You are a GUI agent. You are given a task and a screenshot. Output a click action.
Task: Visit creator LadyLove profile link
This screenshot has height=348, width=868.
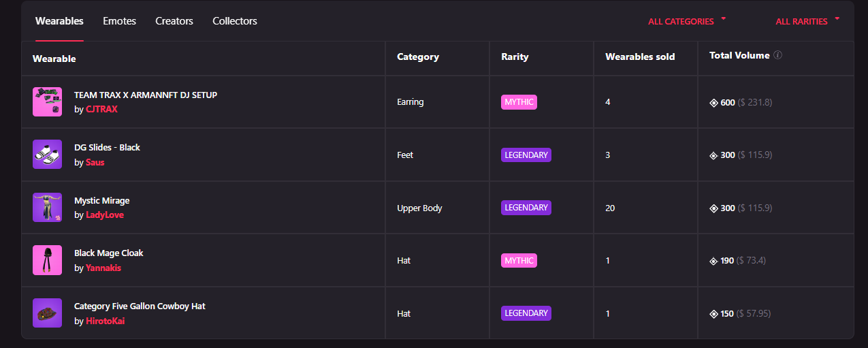pos(105,215)
